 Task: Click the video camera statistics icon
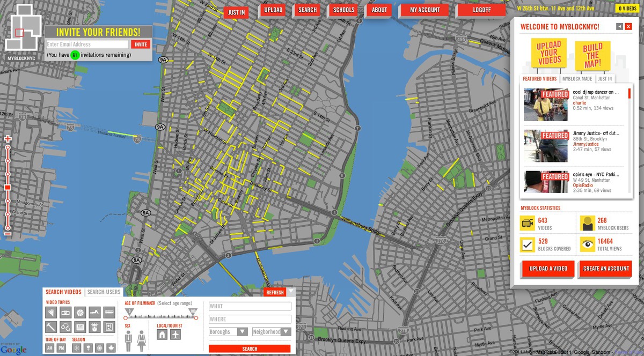(x=526, y=224)
